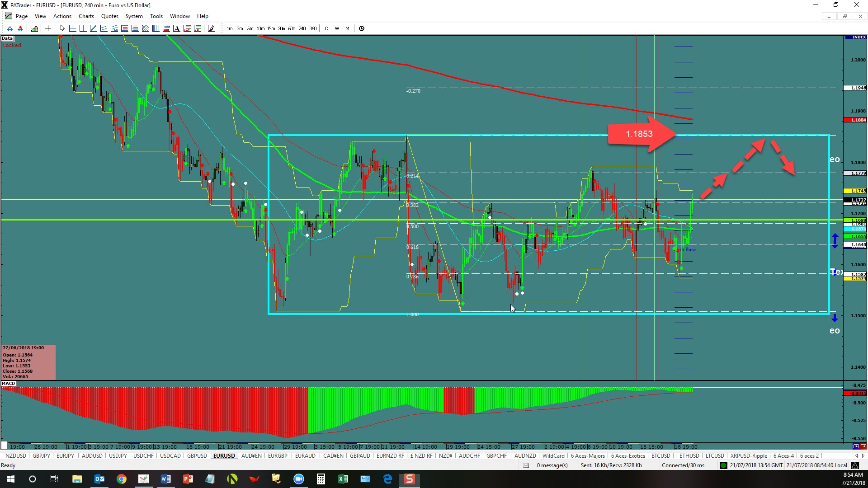Open Windows Start menu
Screen dimensions: 868x488
pos(11,479)
